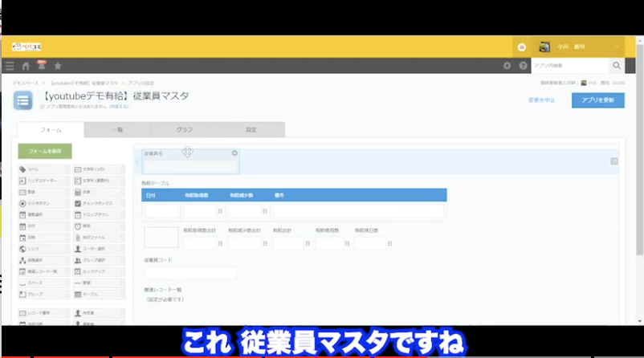The image size is (644, 358).
Task: Open the help question mark icon
Action: pyautogui.click(x=524, y=66)
